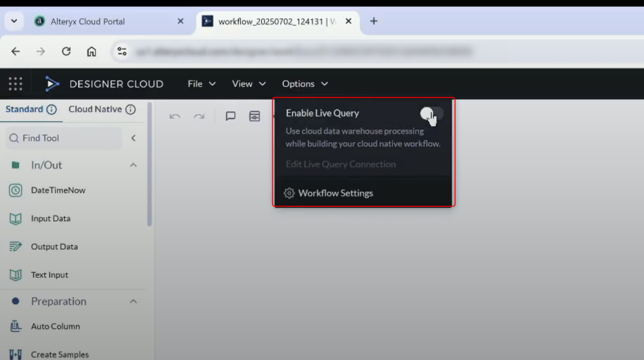Collapse the Preparation category
The image size is (644, 360).
133,301
